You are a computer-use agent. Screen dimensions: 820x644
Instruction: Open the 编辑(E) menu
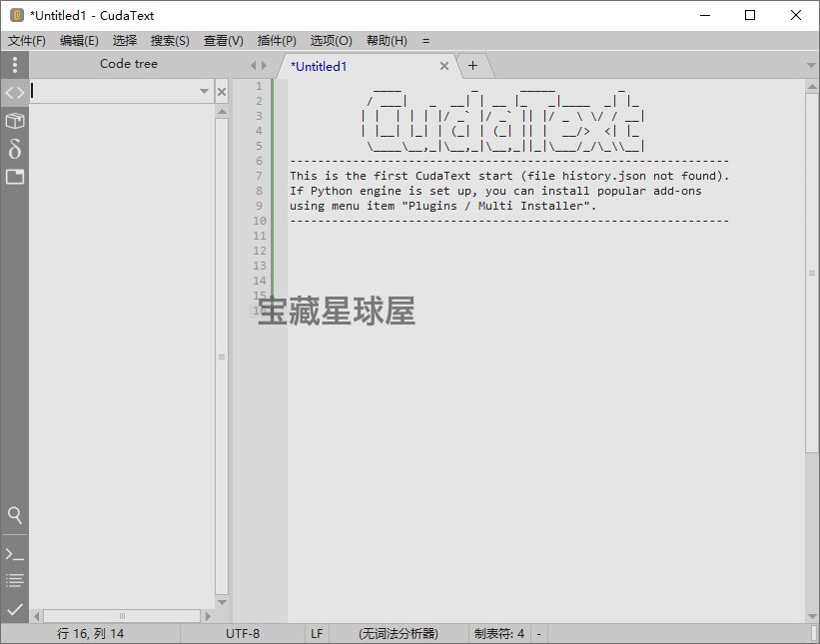[x=79, y=41]
